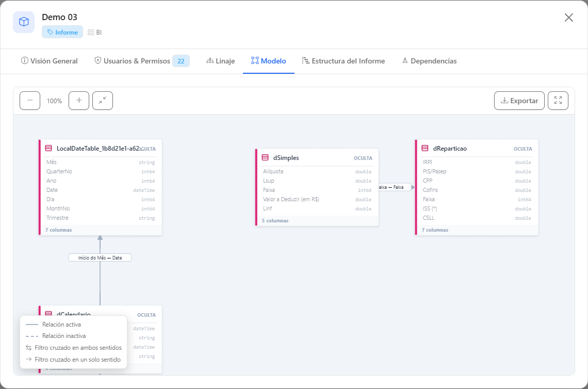The height and width of the screenshot is (389, 588).
Task: Click the Alíquota column in dSimples
Action: 317,171
